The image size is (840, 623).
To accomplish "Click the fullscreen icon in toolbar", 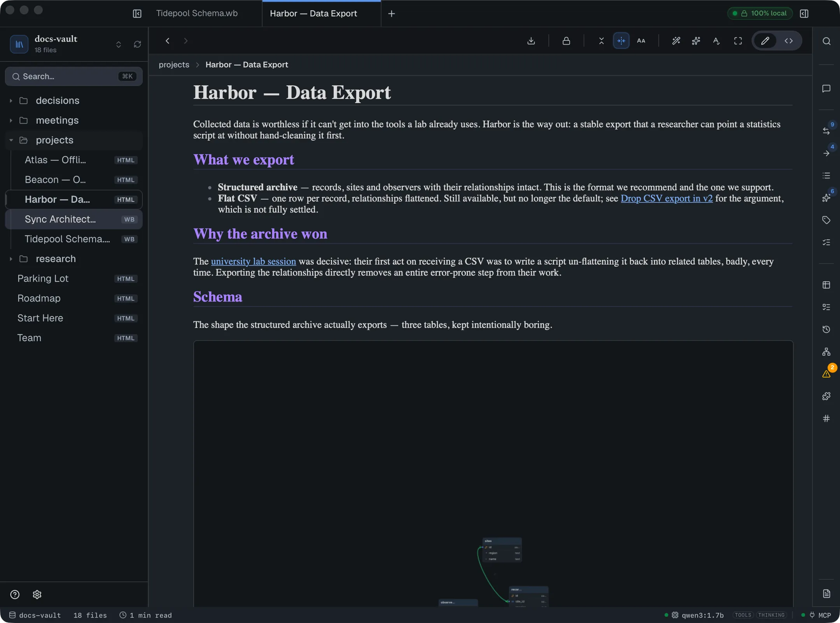I will (x=738, y=41).
